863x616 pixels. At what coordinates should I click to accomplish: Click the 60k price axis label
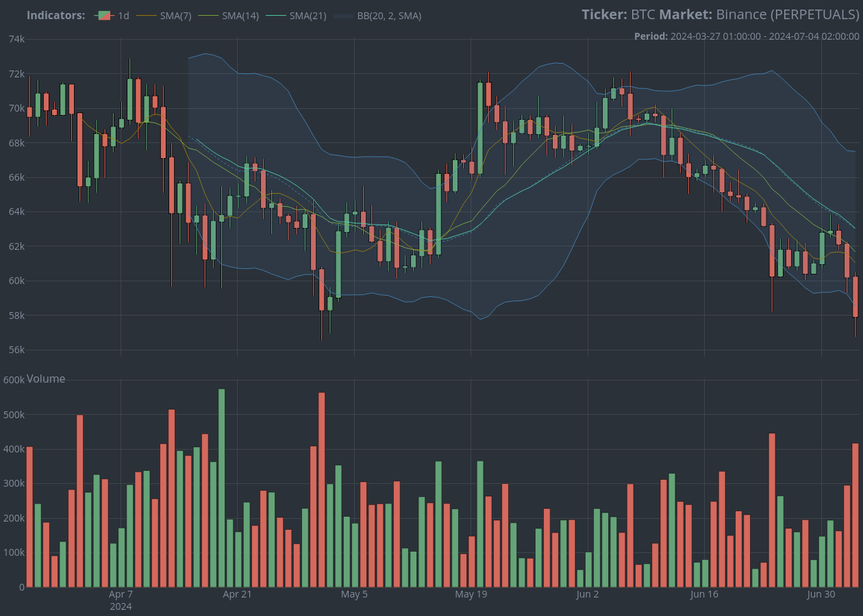(16, 281)
